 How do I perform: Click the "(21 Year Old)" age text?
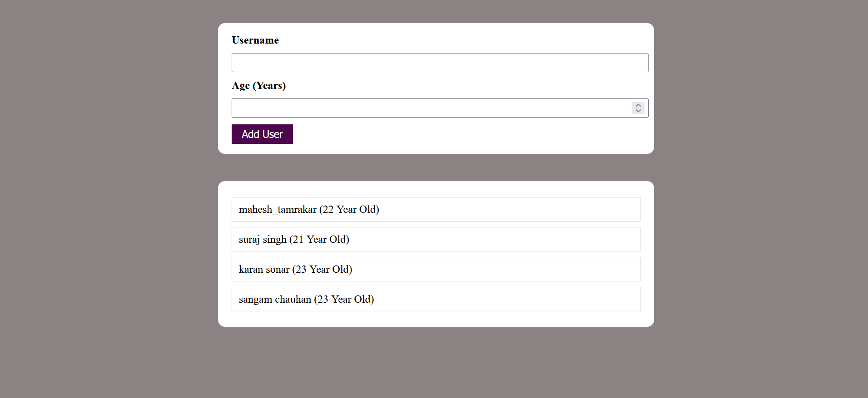pos(319,240)
